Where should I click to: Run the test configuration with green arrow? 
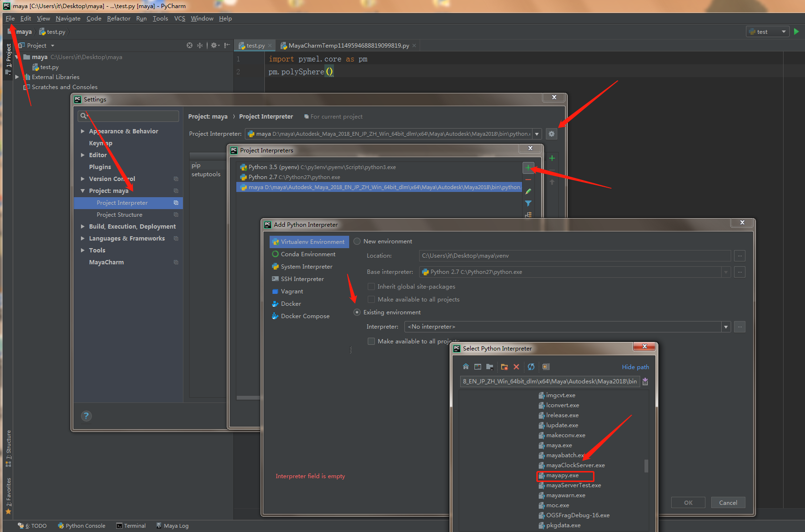(796, 31)
